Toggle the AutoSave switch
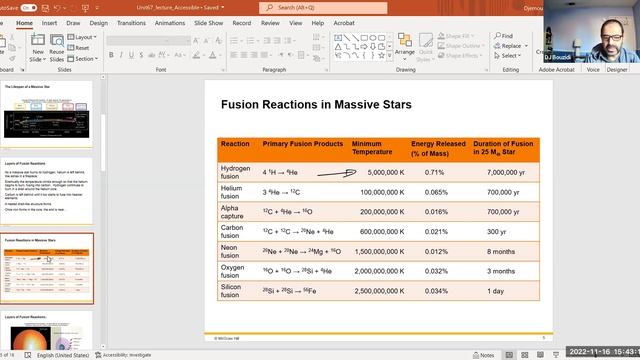 click(x=29, y=8)
